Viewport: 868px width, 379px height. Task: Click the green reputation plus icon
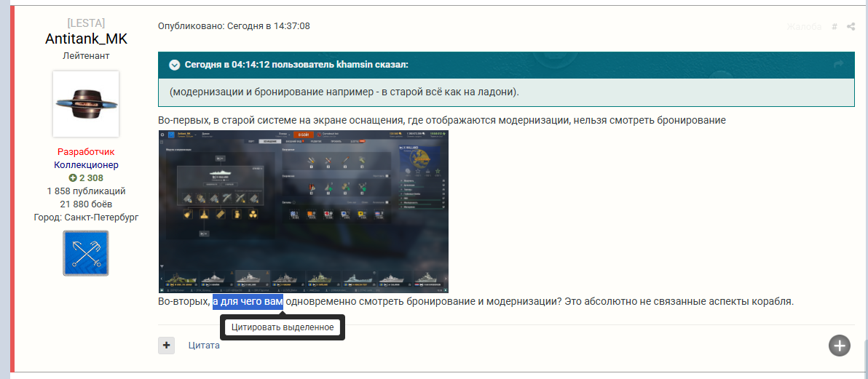point(73,178)
